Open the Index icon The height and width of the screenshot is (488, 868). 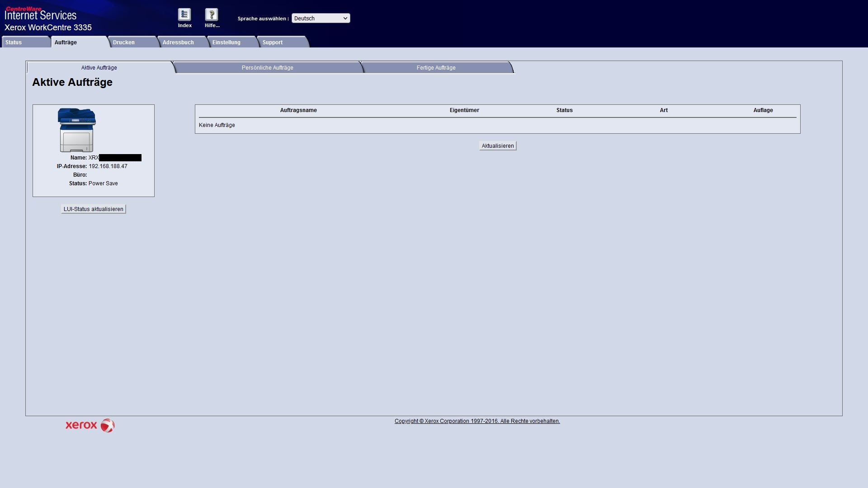tap(184, 15)
